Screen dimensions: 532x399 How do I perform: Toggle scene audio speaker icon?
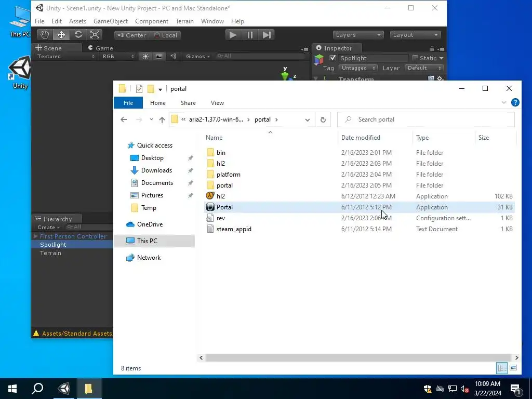172,56
